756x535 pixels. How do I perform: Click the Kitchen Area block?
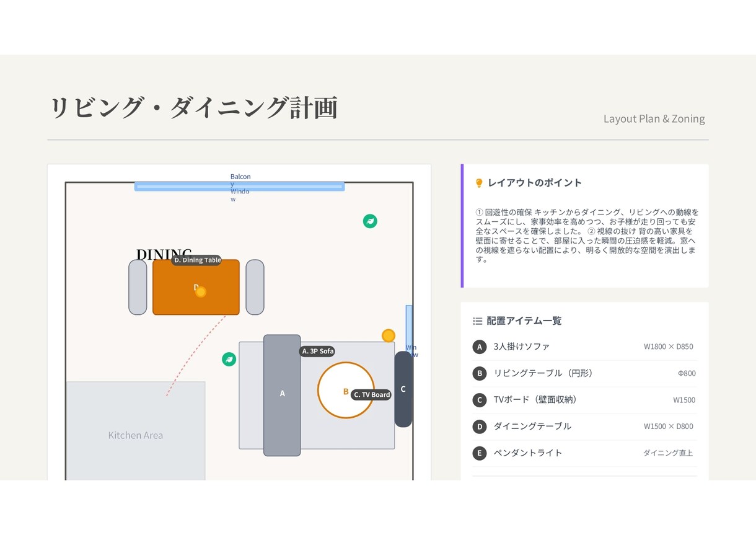coord(136,431)
